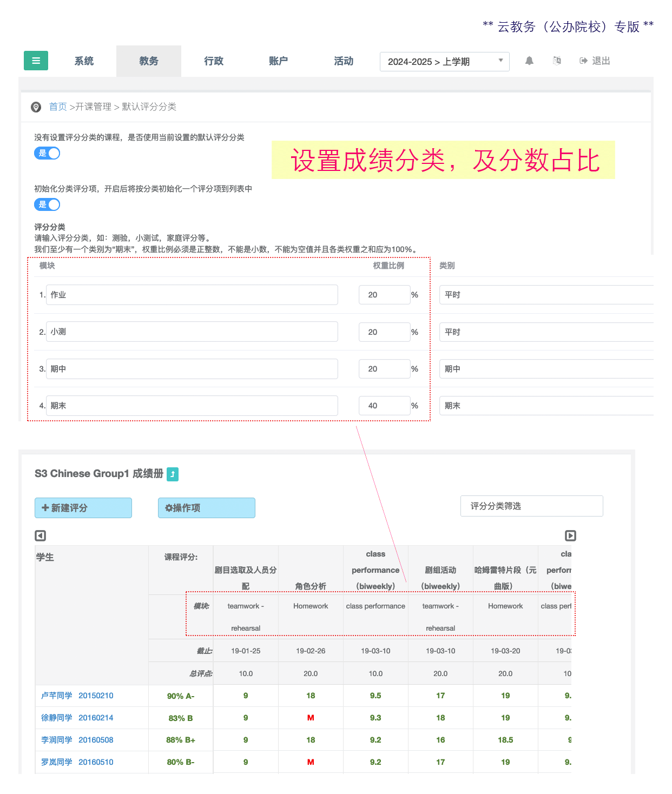Click 徐静同学's 83% B grade

(181, 718)
